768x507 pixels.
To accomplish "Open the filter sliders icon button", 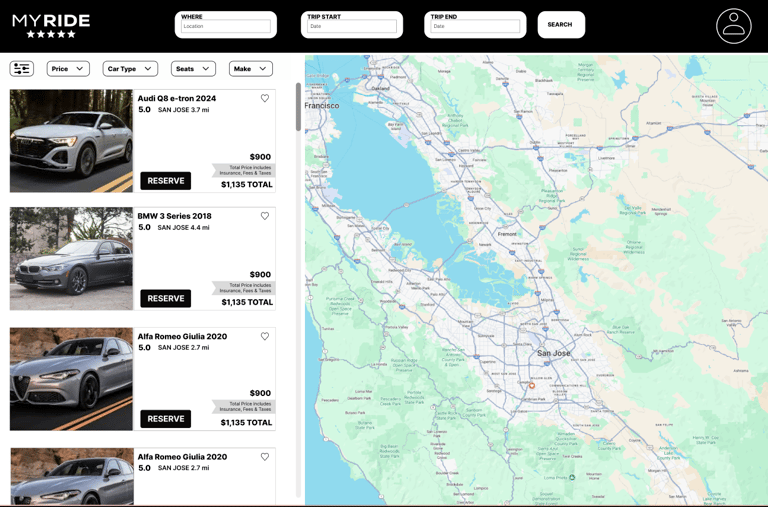I will (22, 69).
